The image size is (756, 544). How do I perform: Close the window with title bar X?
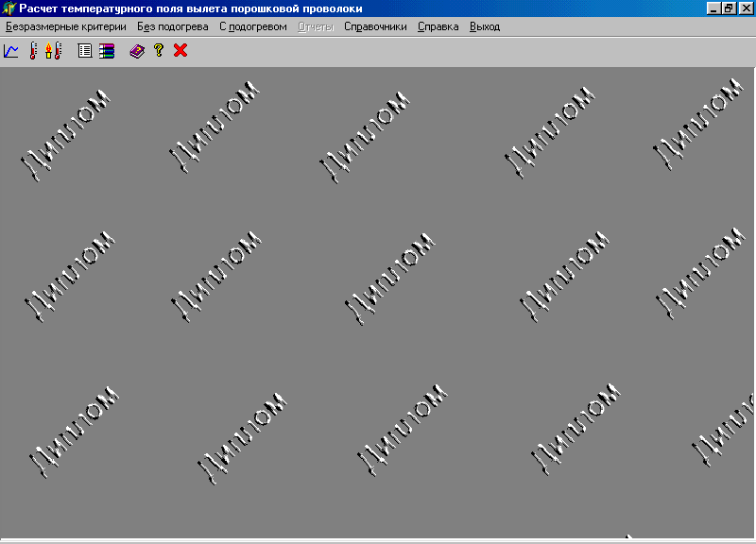[x=746, y=8]
